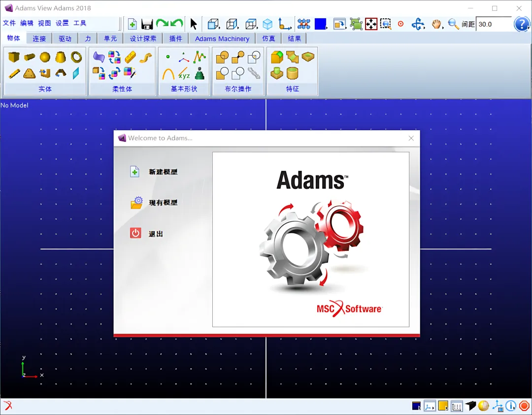Toggle the shaded sphere render mode icon
Screen dimensions: 532x415
(x=484, y=406)
